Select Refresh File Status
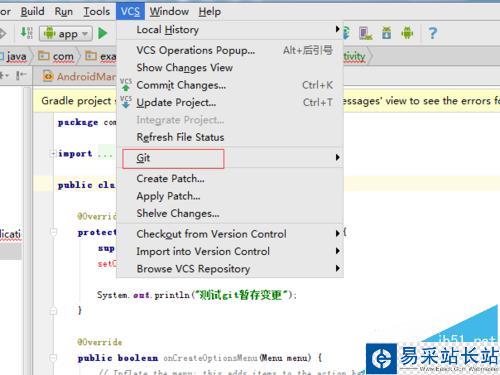The height and width of the screenshot is (375, 500). [230, 137]
